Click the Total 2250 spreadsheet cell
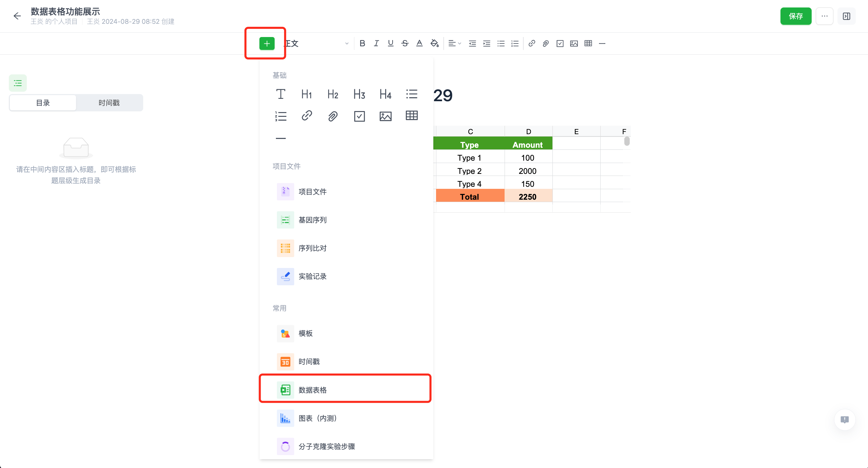The height and width of the screenshot is (468, 868). coord(528,197)
